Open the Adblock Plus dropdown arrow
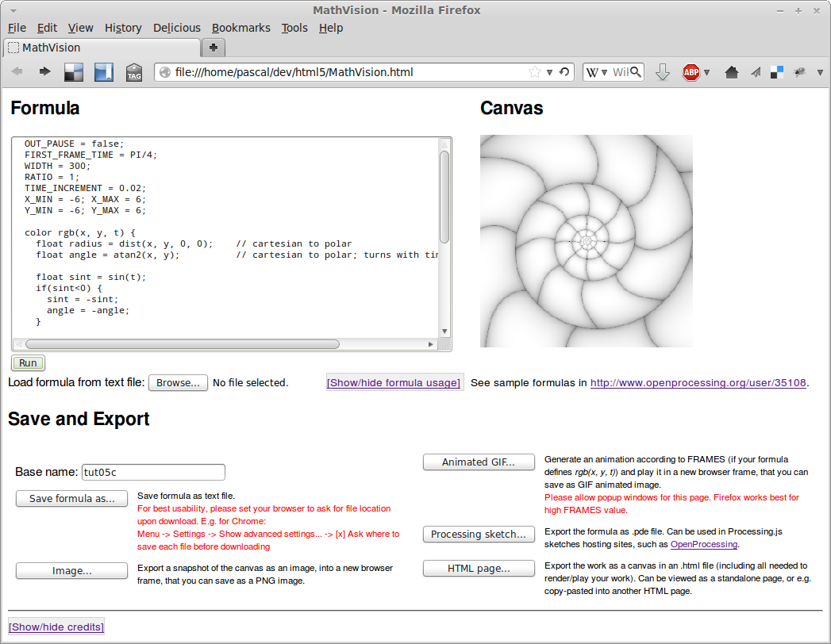This screenshot has height=644, width=831. click(x=705, y=72)
